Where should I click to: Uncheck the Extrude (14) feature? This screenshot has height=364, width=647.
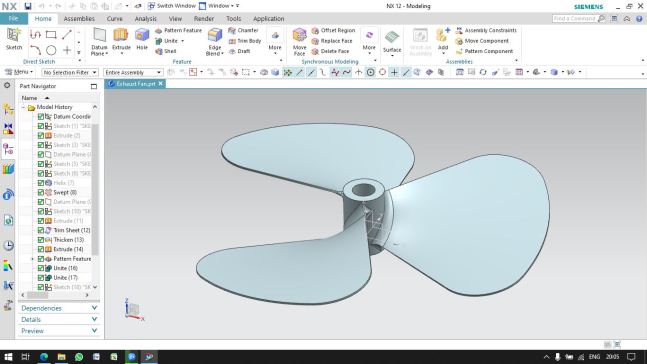coord(40,250)
